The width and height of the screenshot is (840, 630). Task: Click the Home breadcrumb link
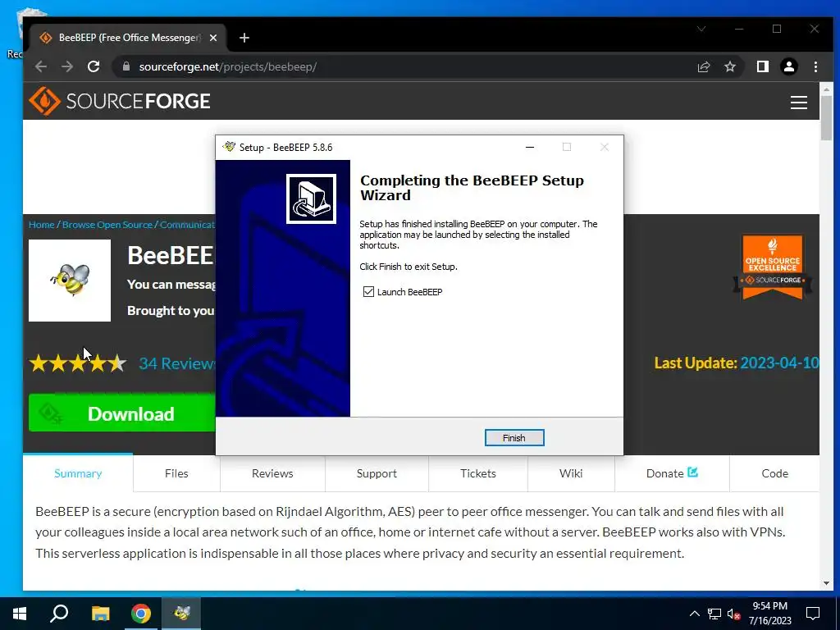(41, 225)
